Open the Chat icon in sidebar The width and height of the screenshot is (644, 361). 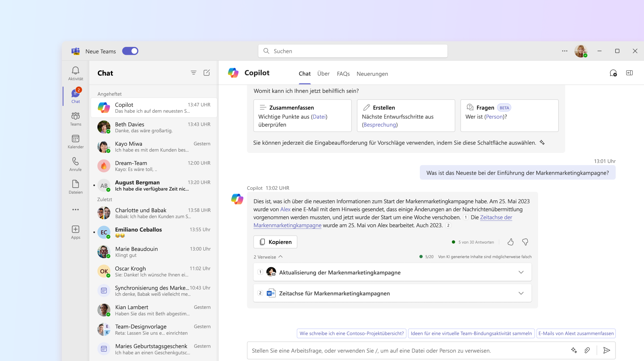pos(75,93)
